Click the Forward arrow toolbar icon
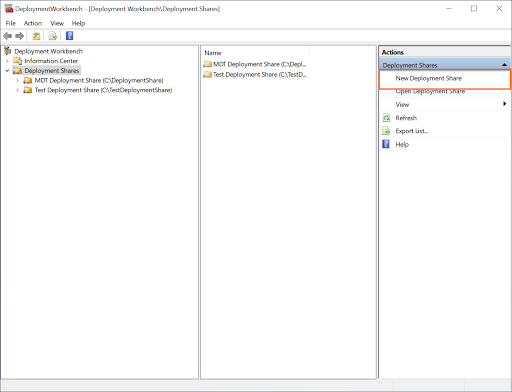 [x=20, y=36]
